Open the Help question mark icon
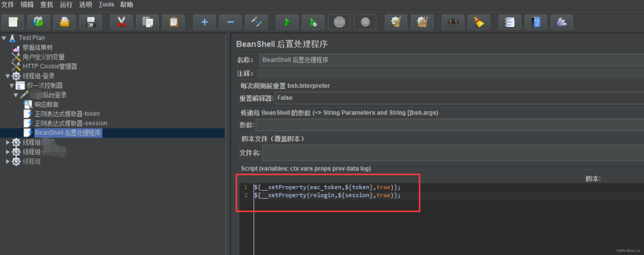 [536, 22]
